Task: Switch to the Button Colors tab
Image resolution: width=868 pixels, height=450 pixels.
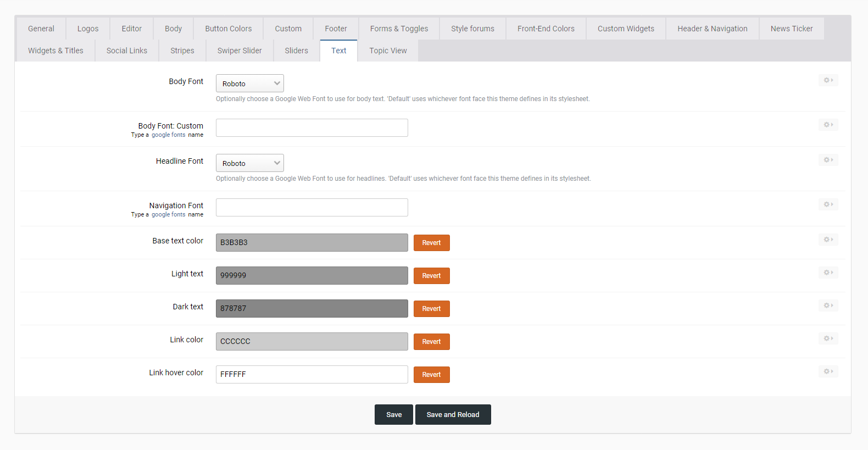Action: coord(228,29)
